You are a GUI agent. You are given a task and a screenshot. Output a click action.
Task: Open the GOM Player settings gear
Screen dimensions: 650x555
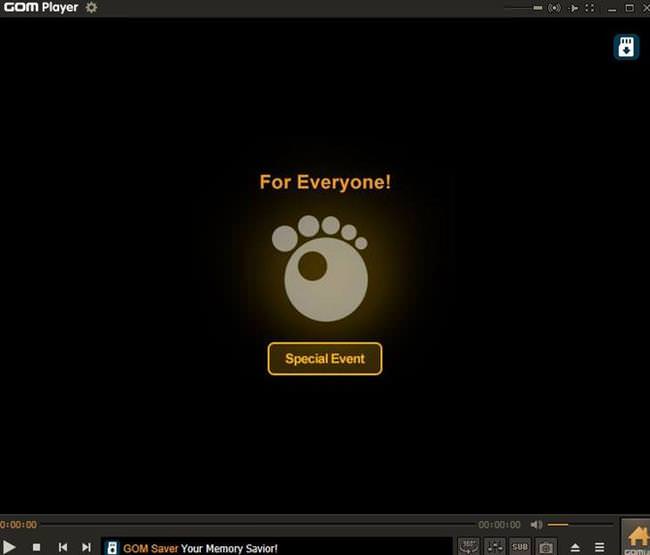(x=91, y=7)
